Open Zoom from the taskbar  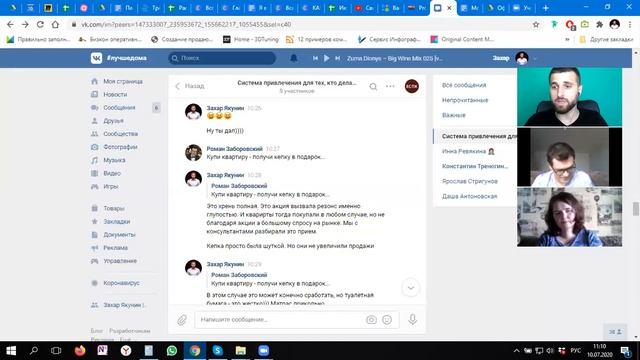point(264,351)
